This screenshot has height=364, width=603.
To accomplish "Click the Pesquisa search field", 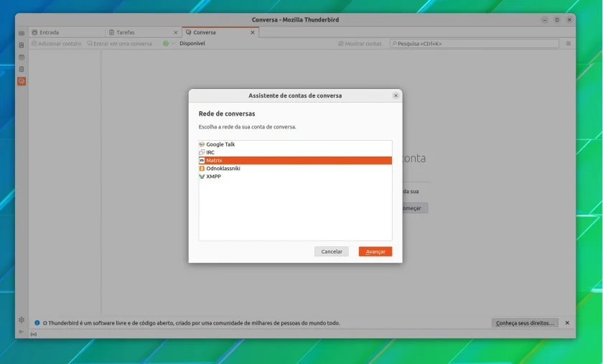I will point(475,44).
